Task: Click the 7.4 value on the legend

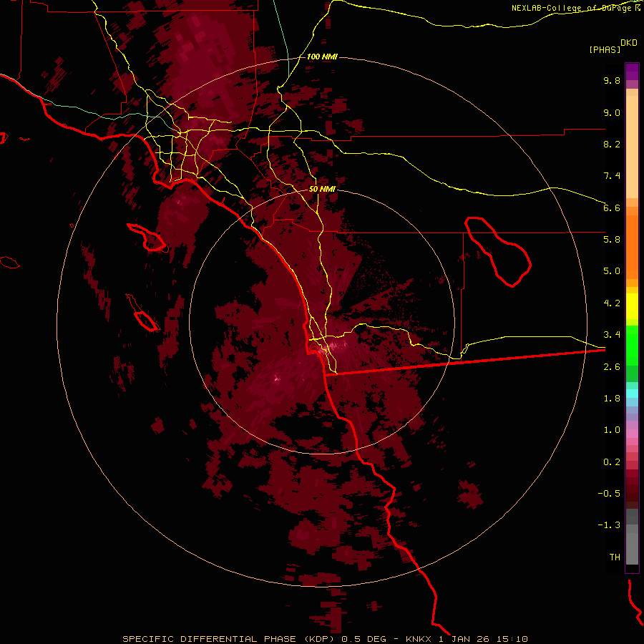Action: [612, 176]
